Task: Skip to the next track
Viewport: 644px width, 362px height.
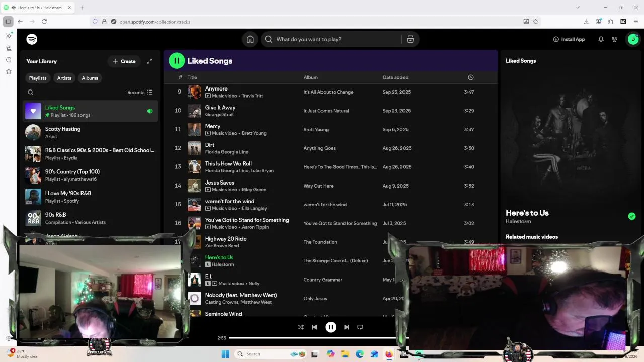Action: (x=347, y=327)
